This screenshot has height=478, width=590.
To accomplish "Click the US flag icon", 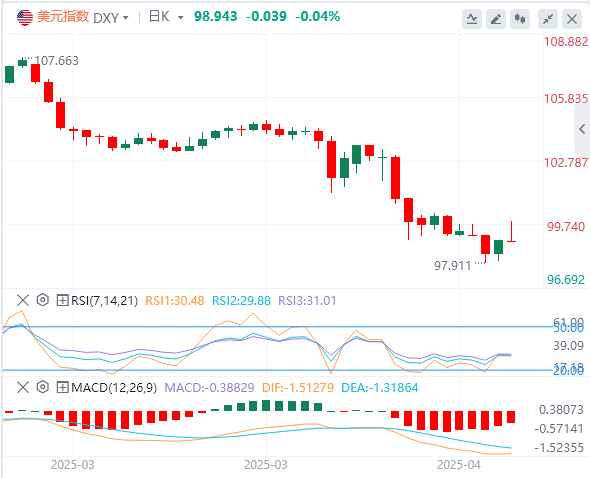I will click(25, 17).
